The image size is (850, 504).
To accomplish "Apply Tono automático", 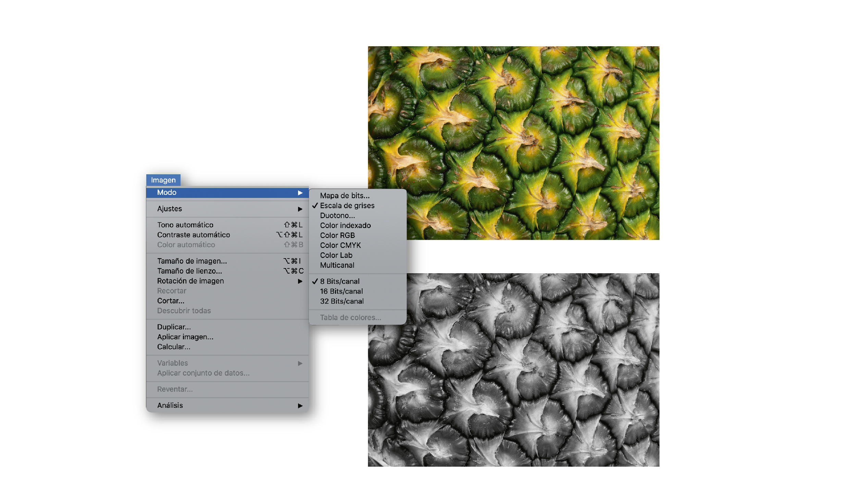I will tap(185, 225).
